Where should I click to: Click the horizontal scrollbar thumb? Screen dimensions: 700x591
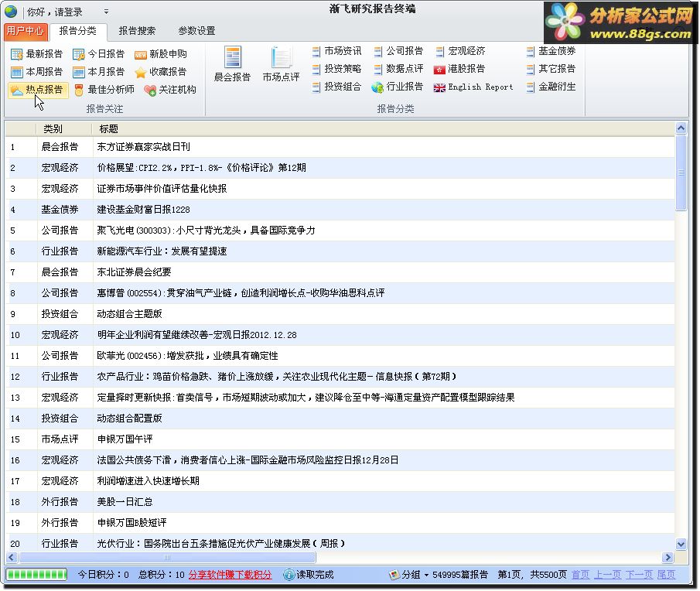coord(167,557)
